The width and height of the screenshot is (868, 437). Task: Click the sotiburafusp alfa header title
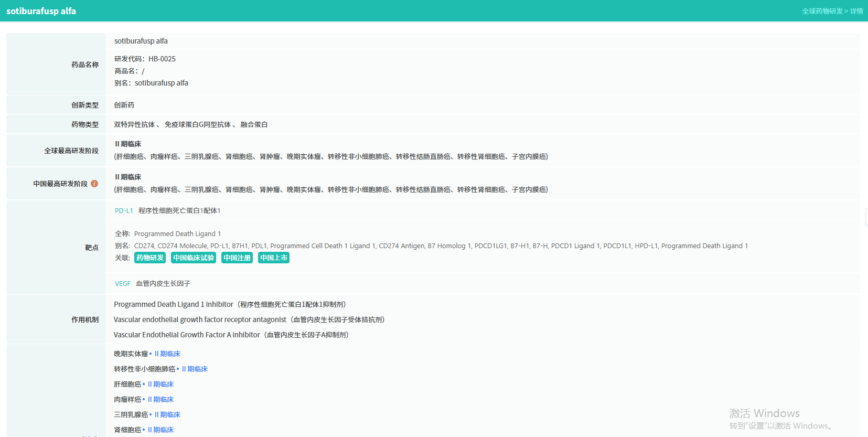(41, 11)
